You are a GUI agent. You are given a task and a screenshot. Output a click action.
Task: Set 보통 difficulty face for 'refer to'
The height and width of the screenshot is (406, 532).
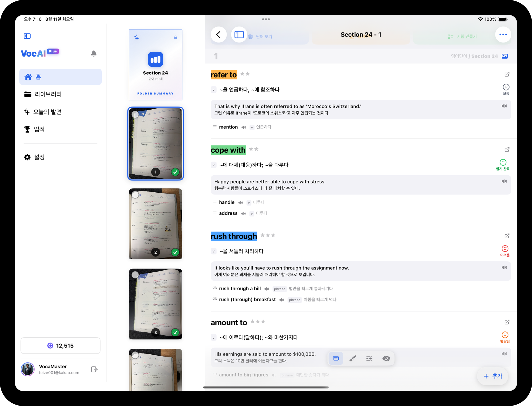click(x=506, y=89)
